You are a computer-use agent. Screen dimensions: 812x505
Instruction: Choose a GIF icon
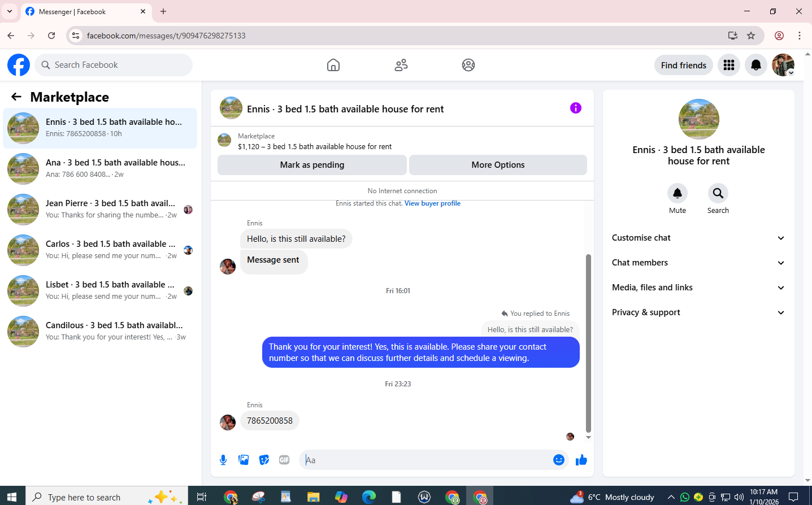click(x=284, y=460)
